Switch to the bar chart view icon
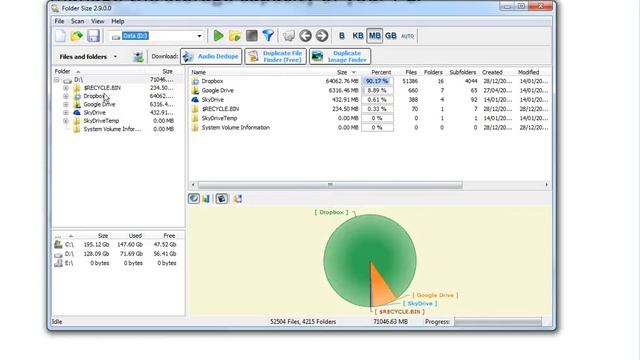This screenshot has height=360, width=640. 206,198
